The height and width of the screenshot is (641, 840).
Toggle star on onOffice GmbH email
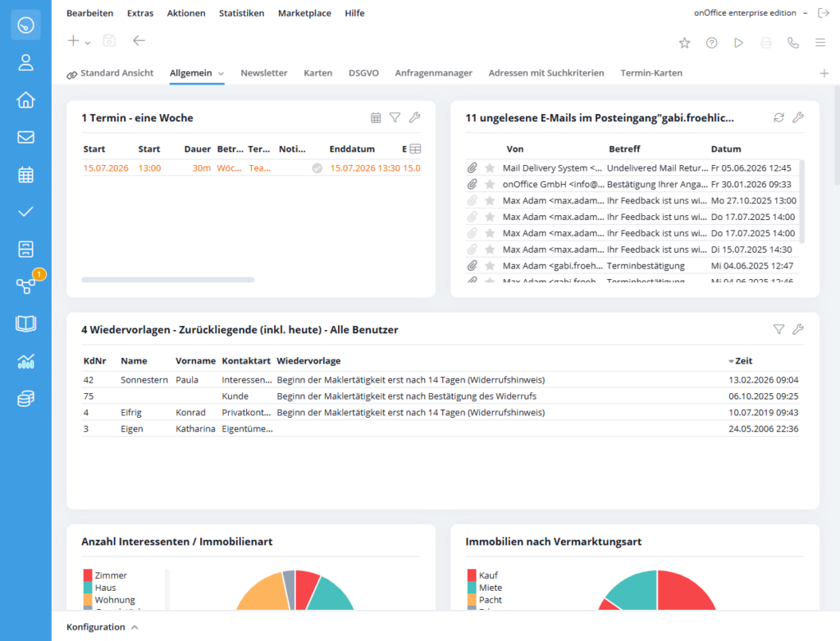coord(490,185)
